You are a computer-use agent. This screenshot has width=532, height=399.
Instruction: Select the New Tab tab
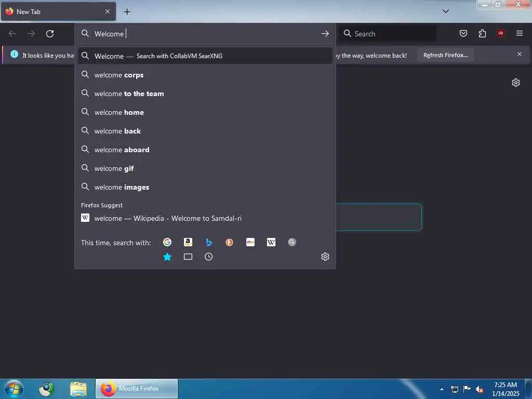58,11
